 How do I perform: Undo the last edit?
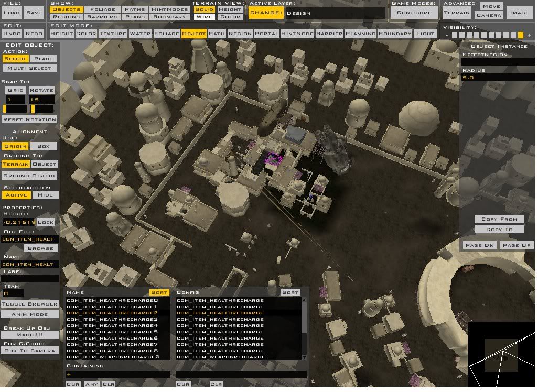coord(12,33)
